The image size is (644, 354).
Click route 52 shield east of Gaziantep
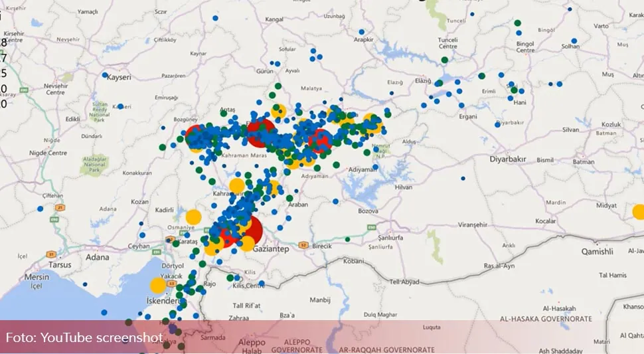pos(302,245)
